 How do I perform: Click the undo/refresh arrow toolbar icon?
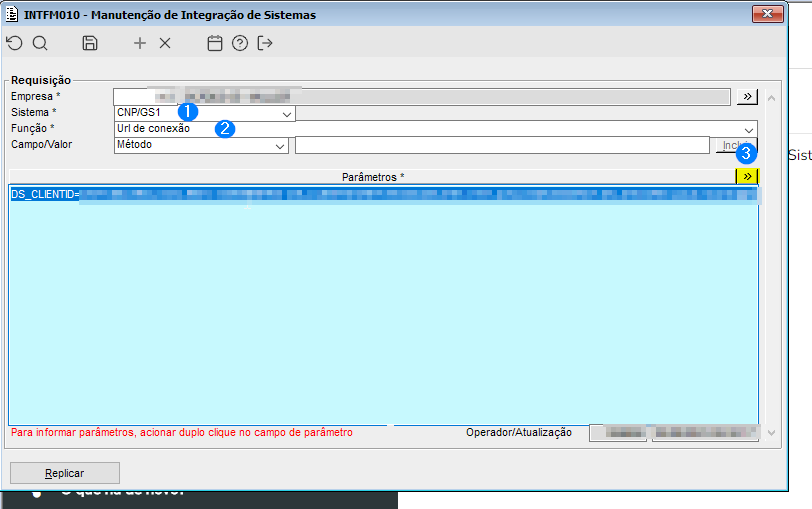(14, 43)
